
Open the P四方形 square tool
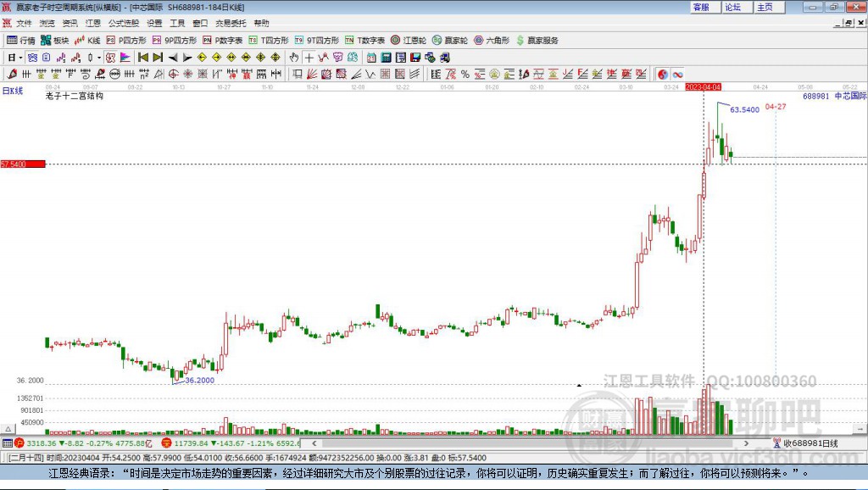click(x=126, y=41)
